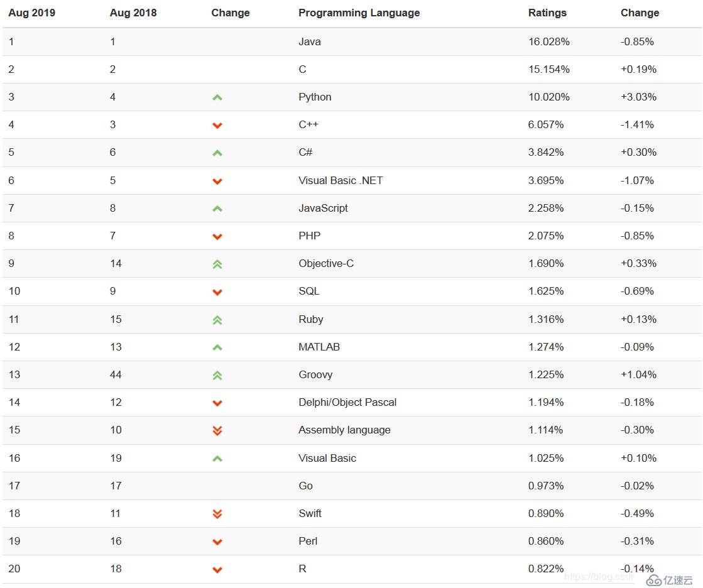Click the Visual Basic .NET entry
Screen dimensions: 703x588
pos(341,181)
